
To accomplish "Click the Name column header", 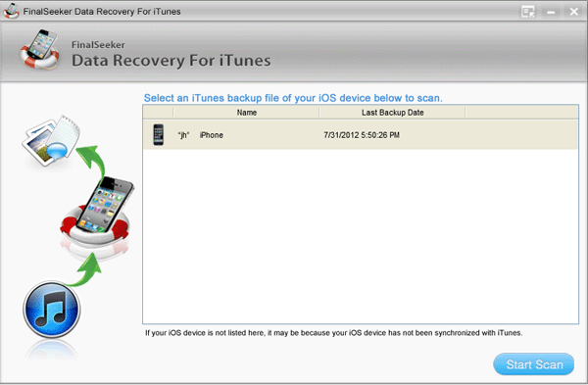I will pos(246,113).
